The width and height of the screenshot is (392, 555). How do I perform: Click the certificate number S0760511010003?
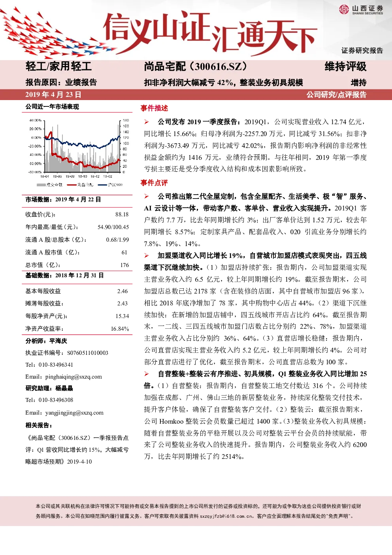click(x=88, y=353)
